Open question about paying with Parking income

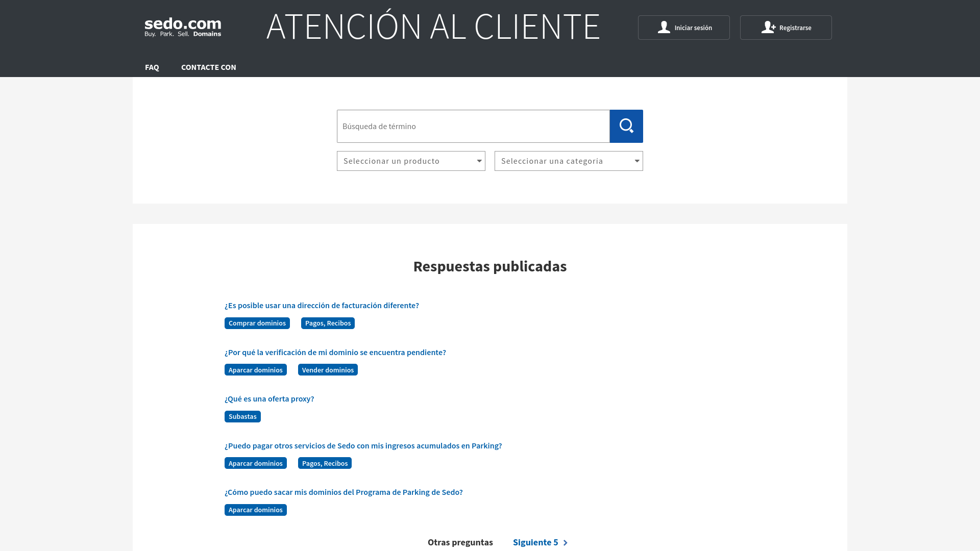tap(363, 445)
